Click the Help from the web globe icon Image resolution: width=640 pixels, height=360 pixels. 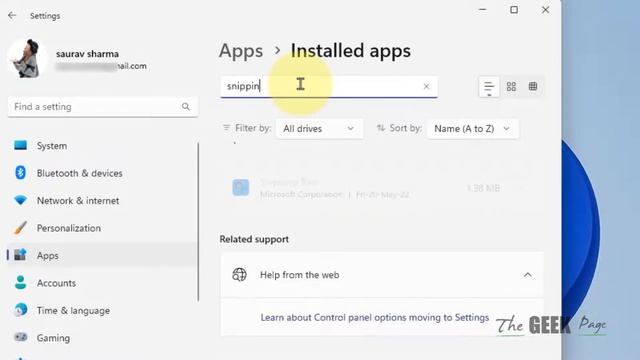[240, 275]
